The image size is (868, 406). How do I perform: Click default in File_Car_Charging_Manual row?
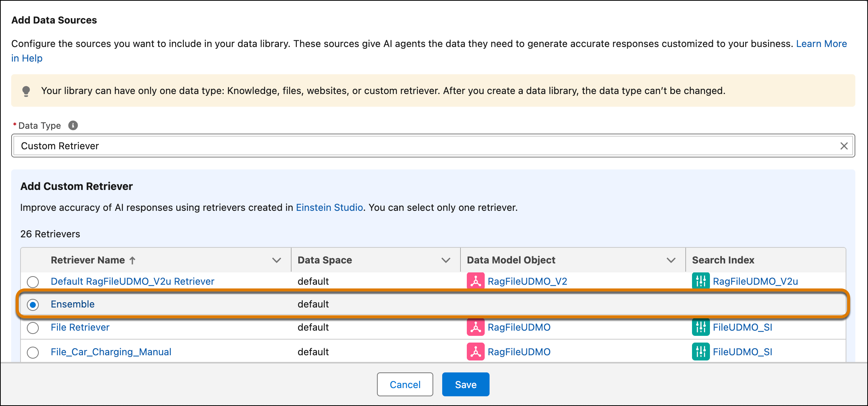pos(313,352)
